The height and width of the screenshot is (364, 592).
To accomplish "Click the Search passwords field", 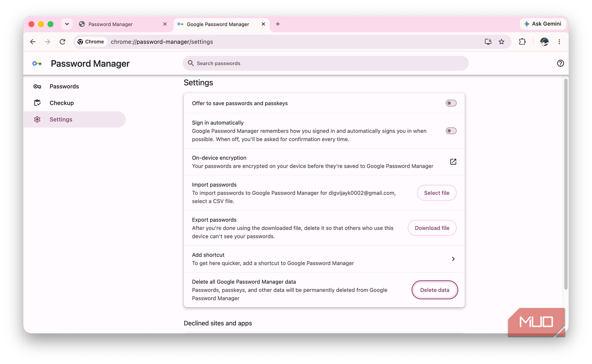I will click(x=326, y=63).
